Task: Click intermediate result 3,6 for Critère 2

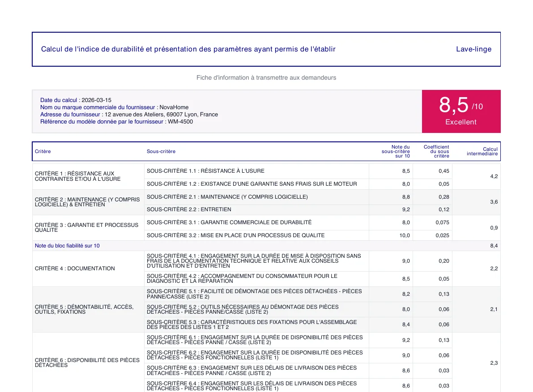Action: click(x=494, y=202)
